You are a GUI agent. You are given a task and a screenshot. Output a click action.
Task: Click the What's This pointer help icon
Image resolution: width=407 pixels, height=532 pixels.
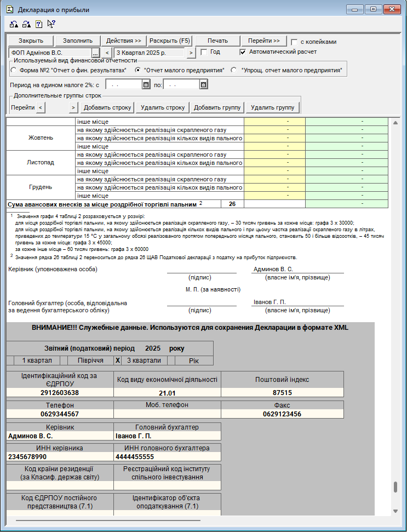point(51,24)
